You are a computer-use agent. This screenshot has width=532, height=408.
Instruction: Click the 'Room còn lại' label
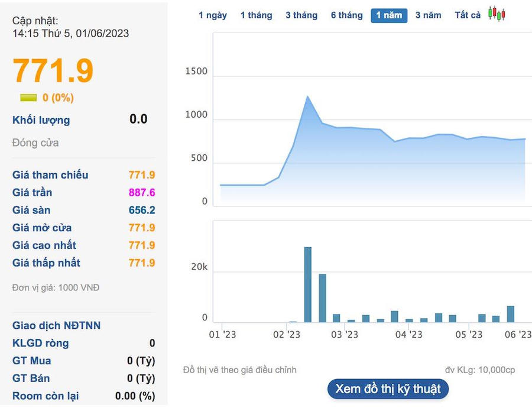[x=46, y=396]
